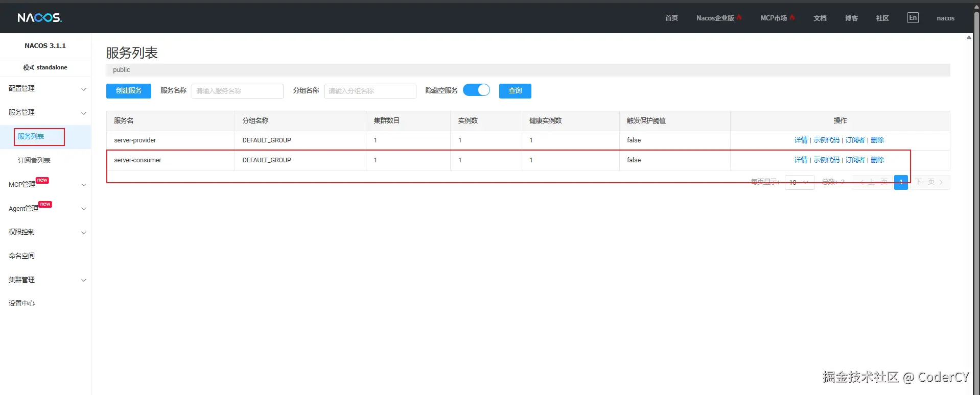Viewport: 980px width, 395px height.
Task: Expand the 配置管理 sidebar menu
Action: pos(45,89)
